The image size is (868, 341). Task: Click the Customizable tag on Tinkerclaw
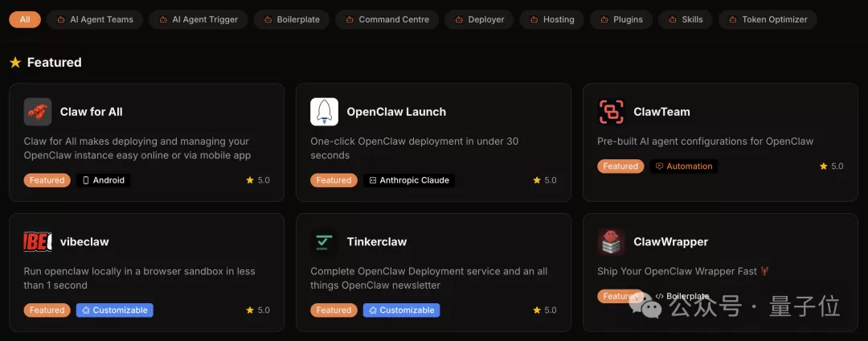[401, 310]
